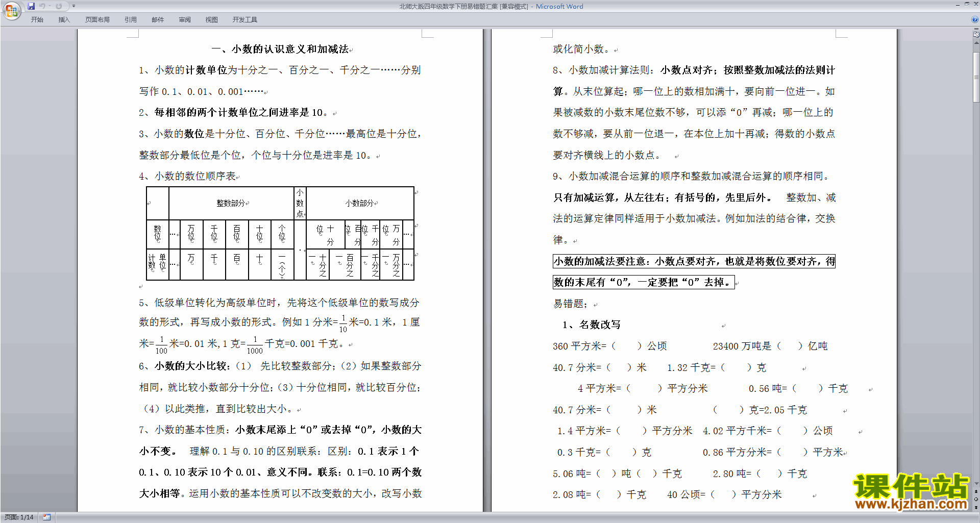Click the table header cell 整数部分
This screenshot has height=523, width=980.
(231, 203)
